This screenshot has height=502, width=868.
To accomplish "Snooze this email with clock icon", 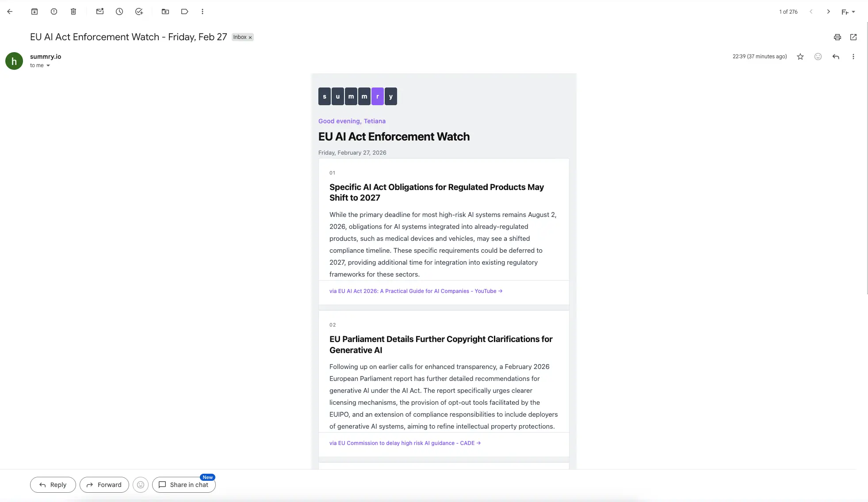I will pyautogui.click(x=119, y=11).
